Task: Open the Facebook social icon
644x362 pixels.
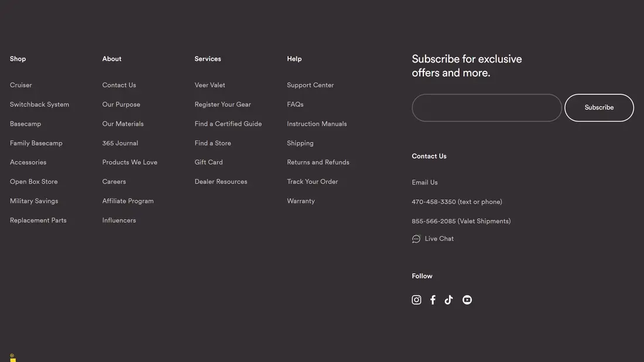Action: click(433, 300)
